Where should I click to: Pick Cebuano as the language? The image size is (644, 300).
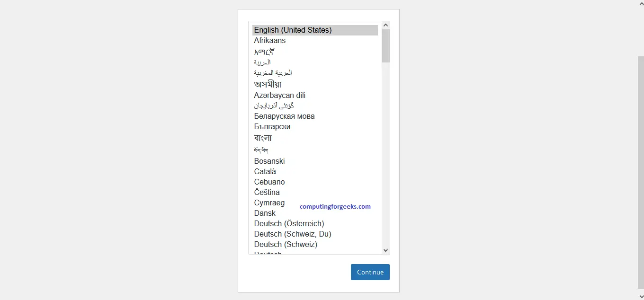[269, 182]
